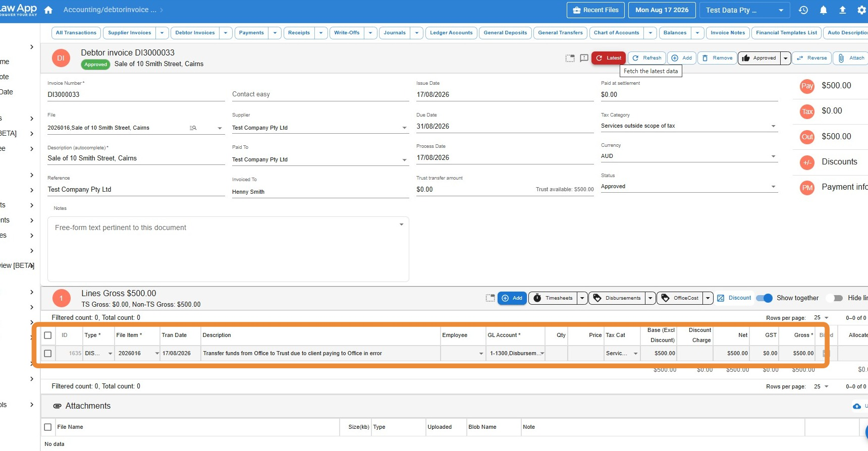Click the Discount edit icon
The width and height of the screenshot is (868, 451).
[x=721, y=298]
